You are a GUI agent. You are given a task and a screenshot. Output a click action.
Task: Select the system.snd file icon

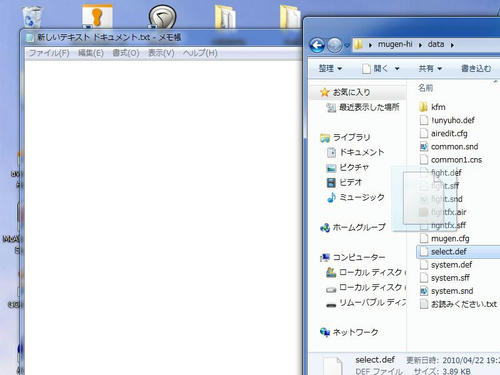click(x=424, y=291)
